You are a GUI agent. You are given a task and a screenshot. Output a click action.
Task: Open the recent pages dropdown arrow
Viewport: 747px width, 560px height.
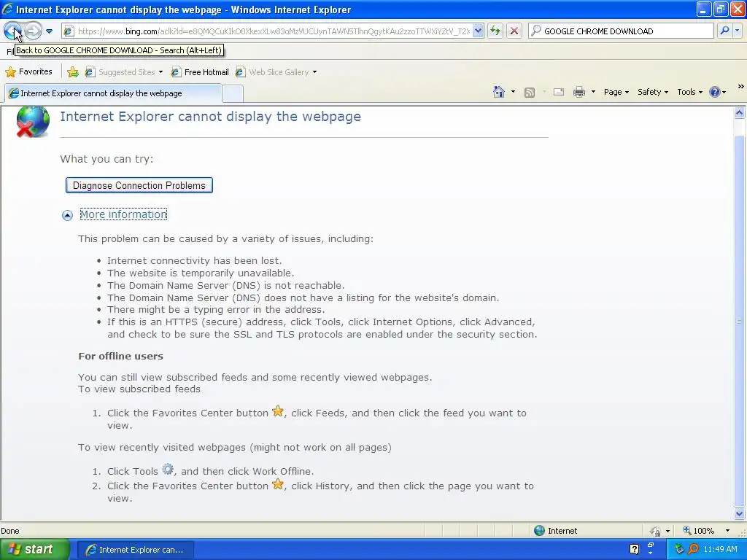point(49,31)
